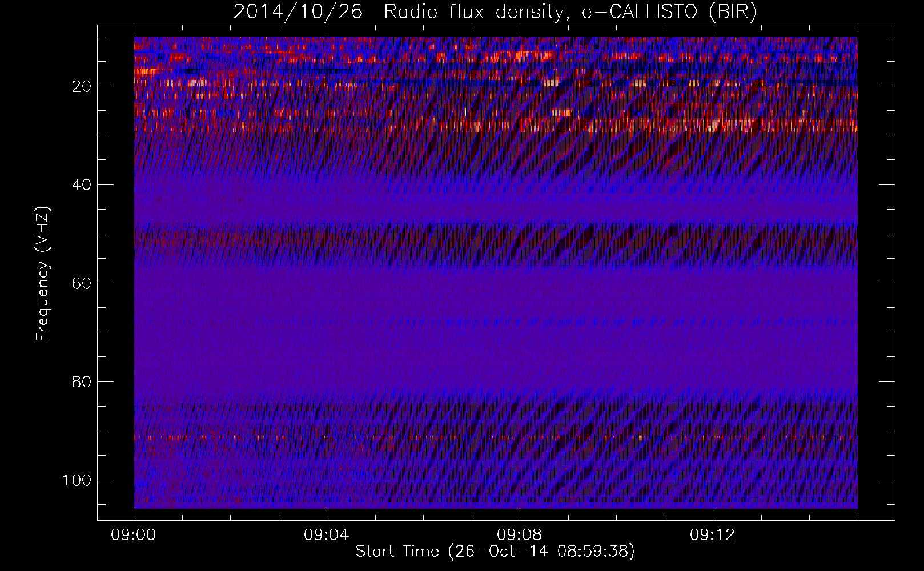The height and width of the screenshot is (571, 924).
Task: Click the plot title '2014/10/26 Radio flux density'
Action: [495, 12]
